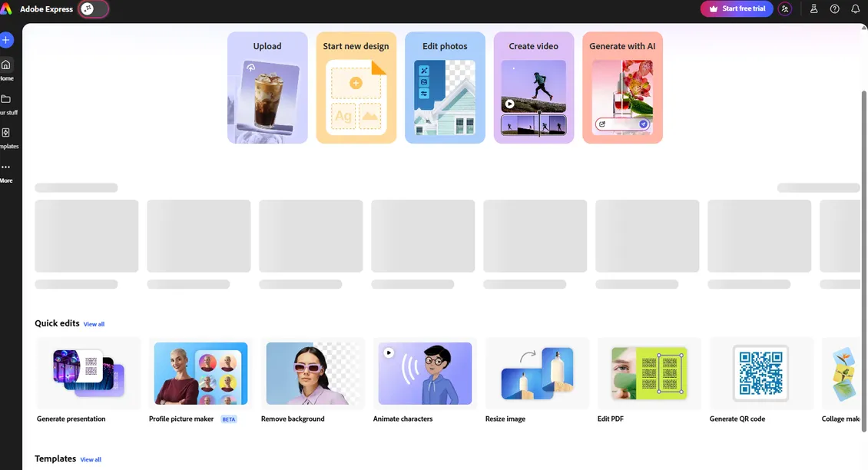The height and width of the screenshot is (470, 868).
Task: Select the Edit photos card
Action: [445, 88]
